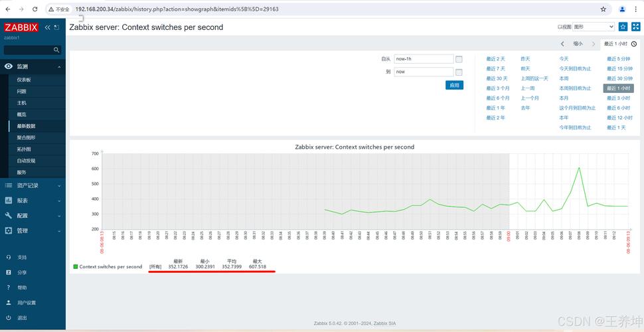Select 本月 time range
Screen dimensions: 644x332
point(564,98)
